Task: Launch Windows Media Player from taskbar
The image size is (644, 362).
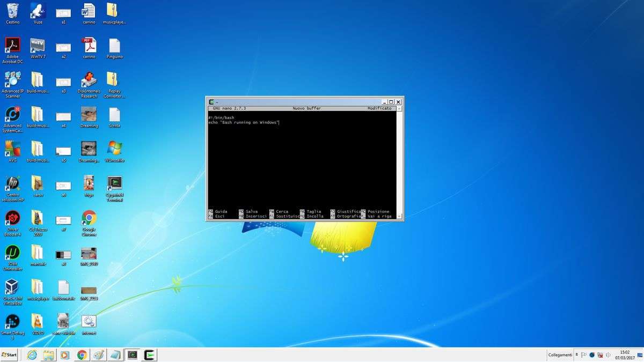Action: (x=65, y=354)
